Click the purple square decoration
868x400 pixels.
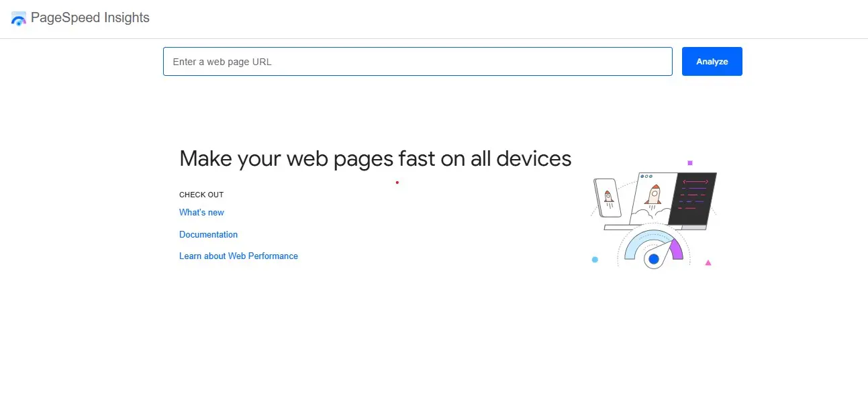pyautogui.click(x=689, y=162)
